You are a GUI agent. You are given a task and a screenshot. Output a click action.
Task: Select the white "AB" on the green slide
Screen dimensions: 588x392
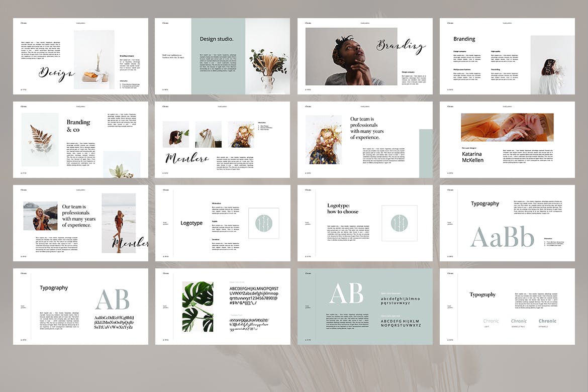(345, 293)
